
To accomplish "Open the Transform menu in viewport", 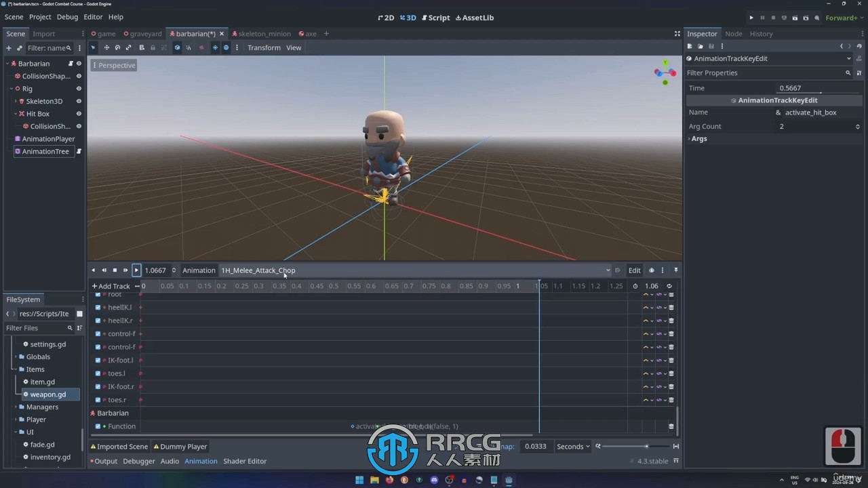I will [x=264, y=47].
